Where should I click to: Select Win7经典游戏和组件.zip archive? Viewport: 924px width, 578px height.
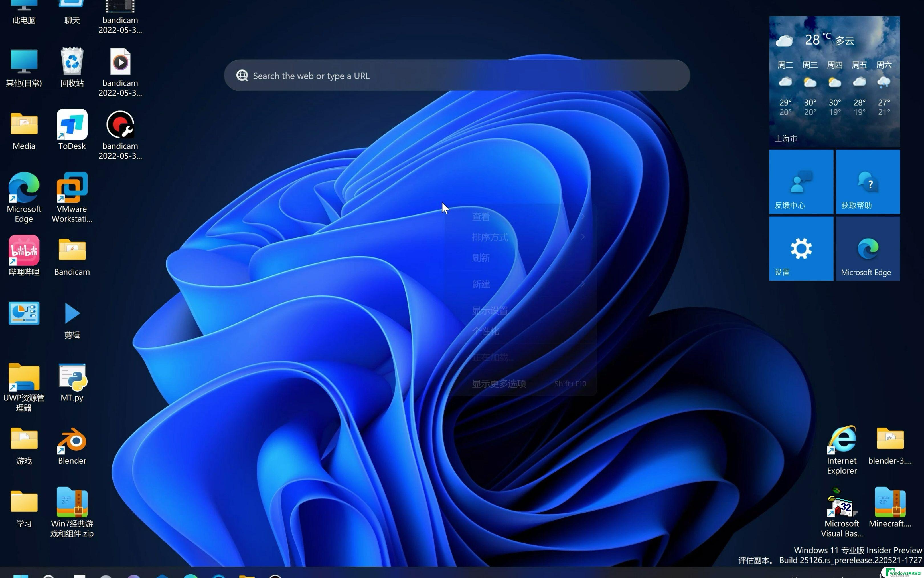point(72,513)
